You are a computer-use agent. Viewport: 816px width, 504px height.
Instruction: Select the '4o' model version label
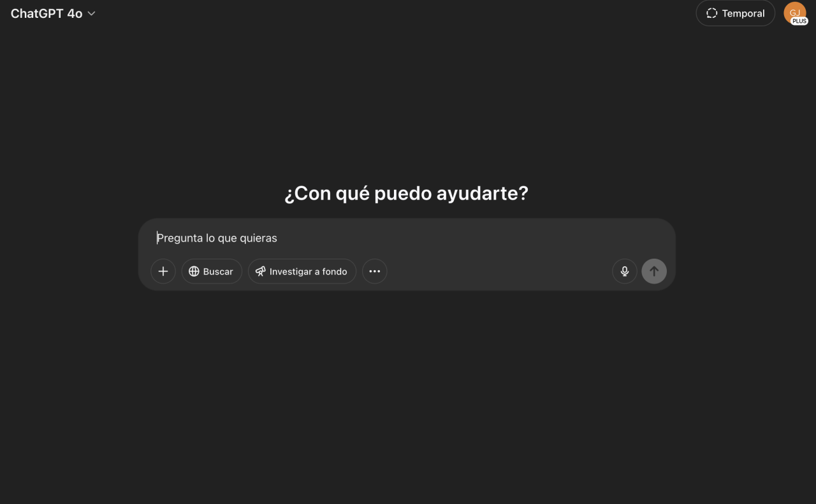pyautogui.click(x=75, y=13)
